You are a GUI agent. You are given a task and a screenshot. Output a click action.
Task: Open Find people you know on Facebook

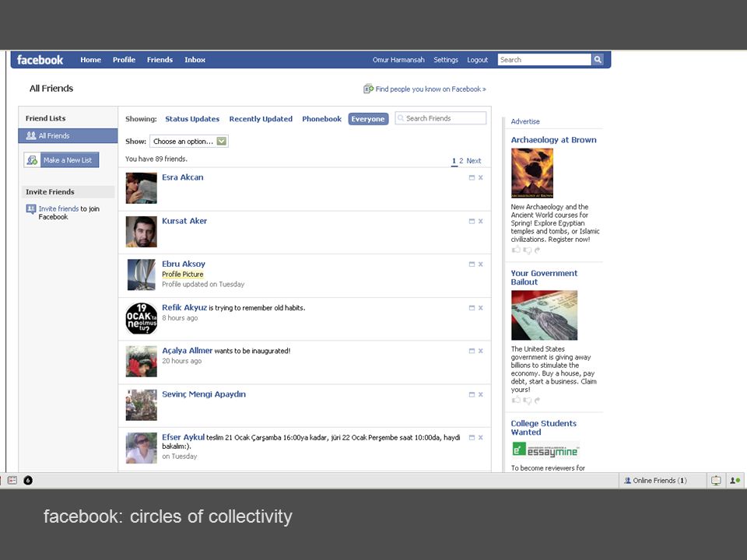(x=430, y=89)
